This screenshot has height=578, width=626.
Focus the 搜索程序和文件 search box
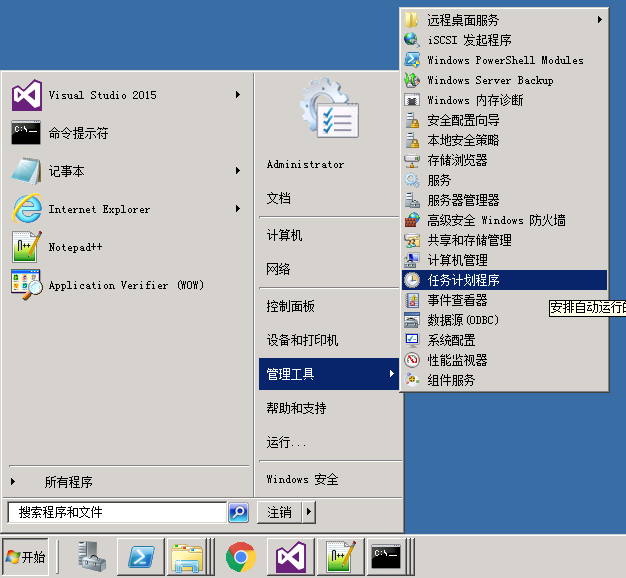(117, 512)
